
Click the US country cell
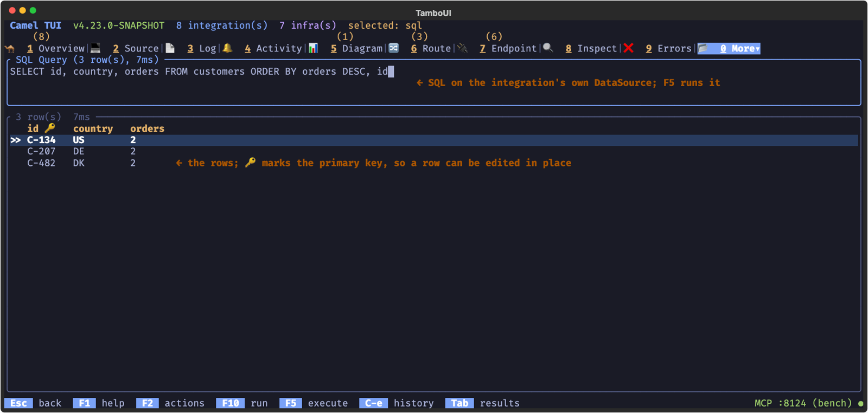pos(79,140)
